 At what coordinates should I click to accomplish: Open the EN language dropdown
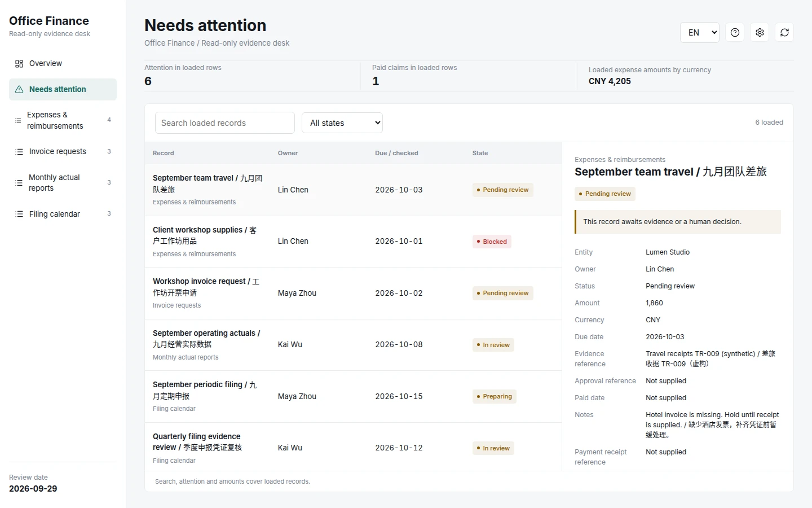coord(700,33)
